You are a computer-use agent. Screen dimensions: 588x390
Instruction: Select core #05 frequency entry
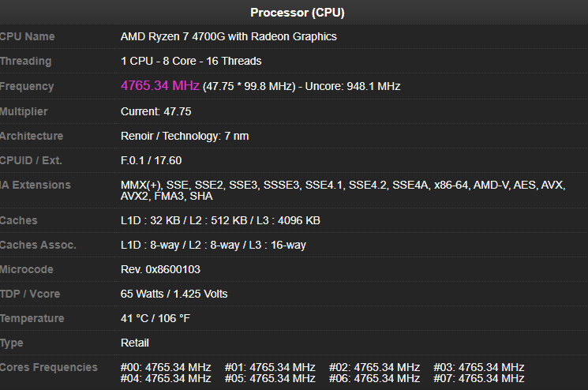tap(270, 378)
